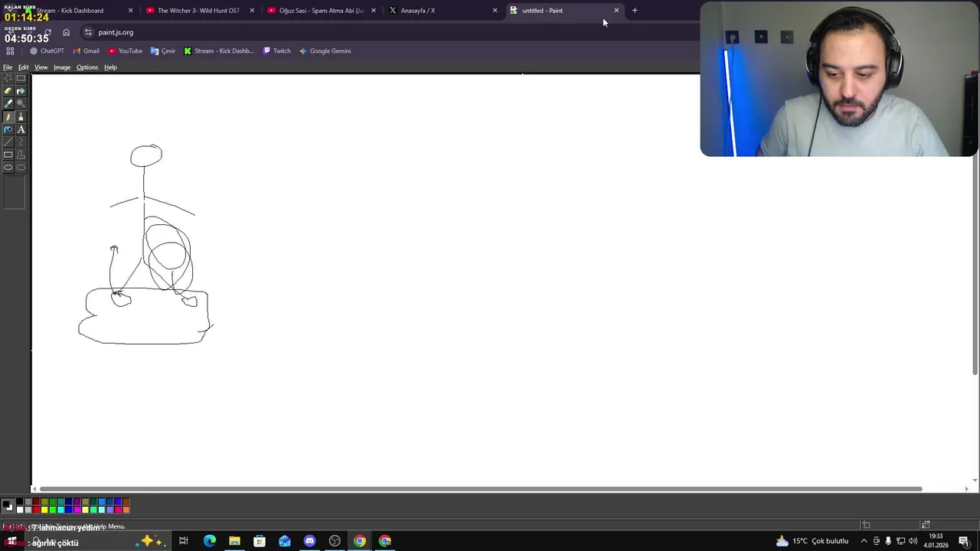Pick the white color swatch
980x551 pixels.
click(x=20, y=510)
